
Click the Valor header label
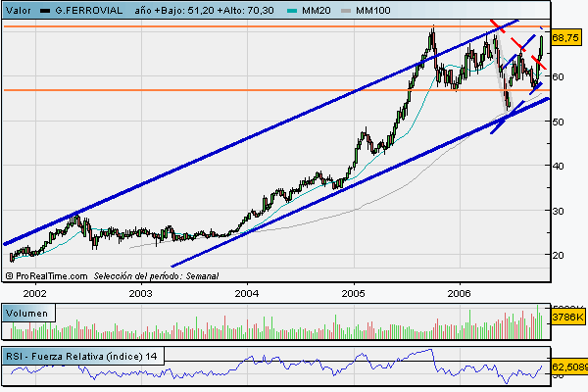(19, 11)
